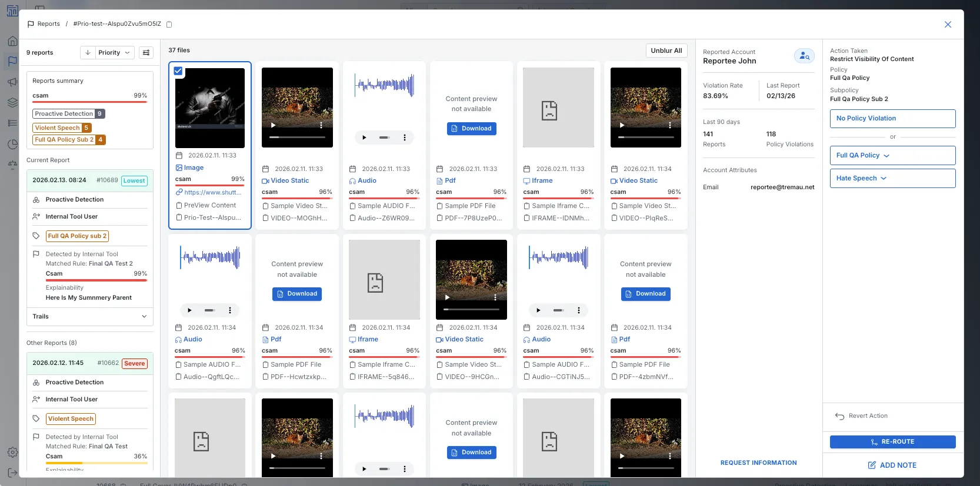Play the VIDEO--MOGhH video

pyautogui.click(x=273, y=125)
